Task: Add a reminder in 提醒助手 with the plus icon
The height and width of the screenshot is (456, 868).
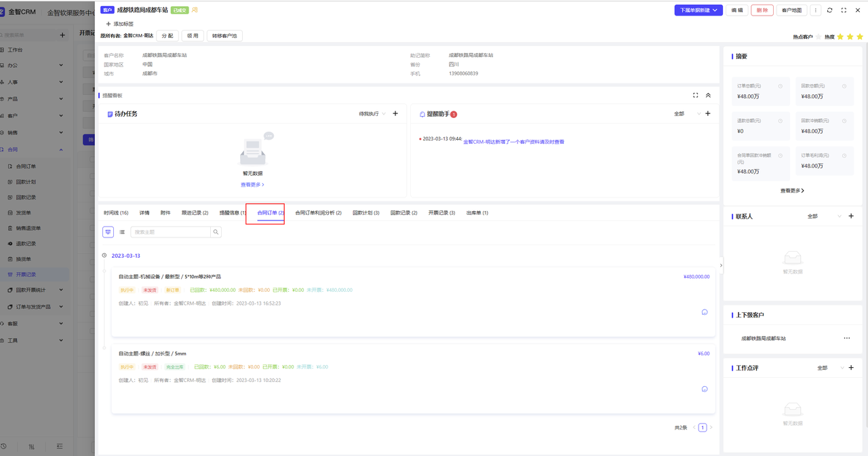Action: pyautogui.click(x=708, y=114)
